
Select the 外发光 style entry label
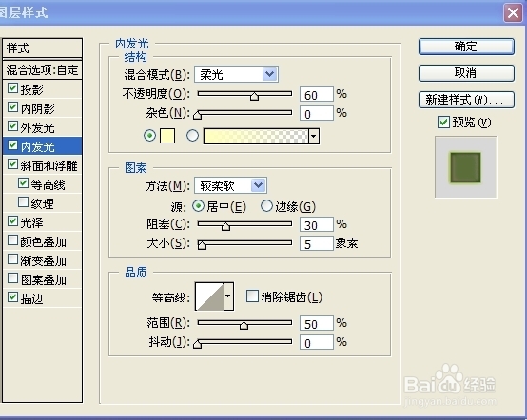point(38,128)
